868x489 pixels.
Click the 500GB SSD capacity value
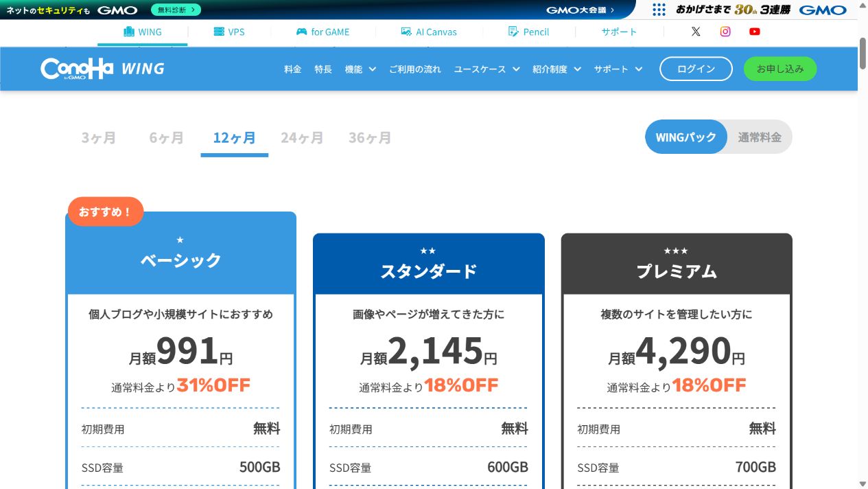pyautogui.click(x=260, y=467)
